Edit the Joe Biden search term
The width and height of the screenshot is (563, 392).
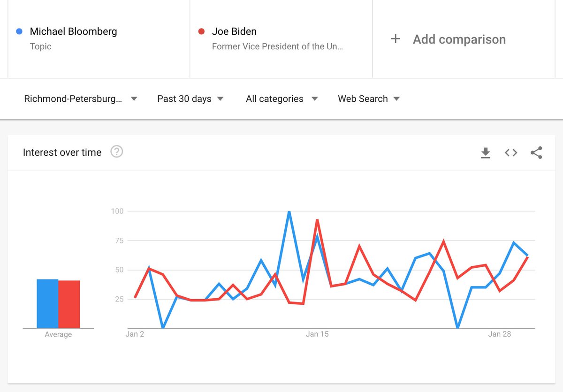point(234,31)
